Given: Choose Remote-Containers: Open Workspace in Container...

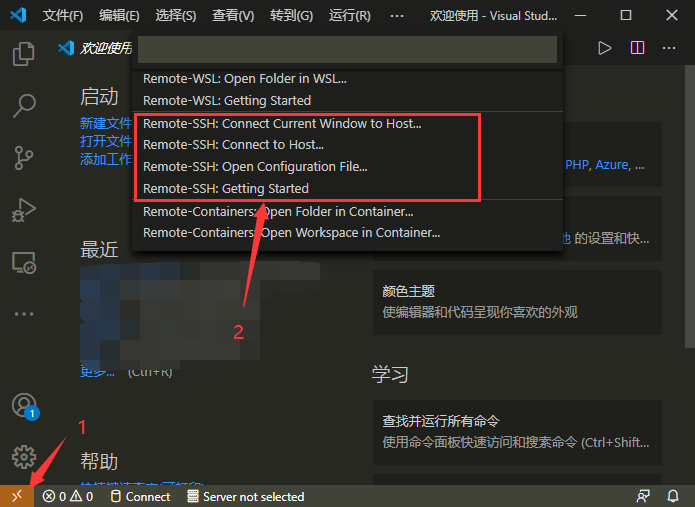Looking at the screenshot, I should tap(348, 233).
